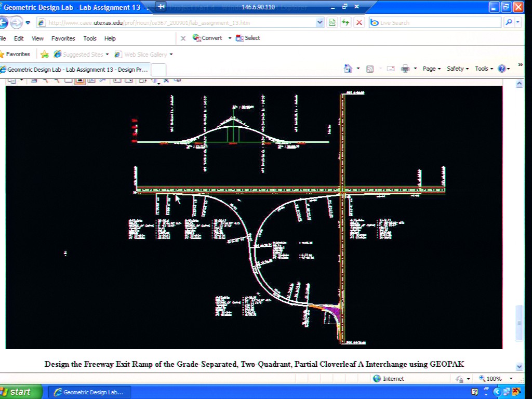Expand the Convert button dropdown arrow
The image size is (532, 399).
click(230, 38)
